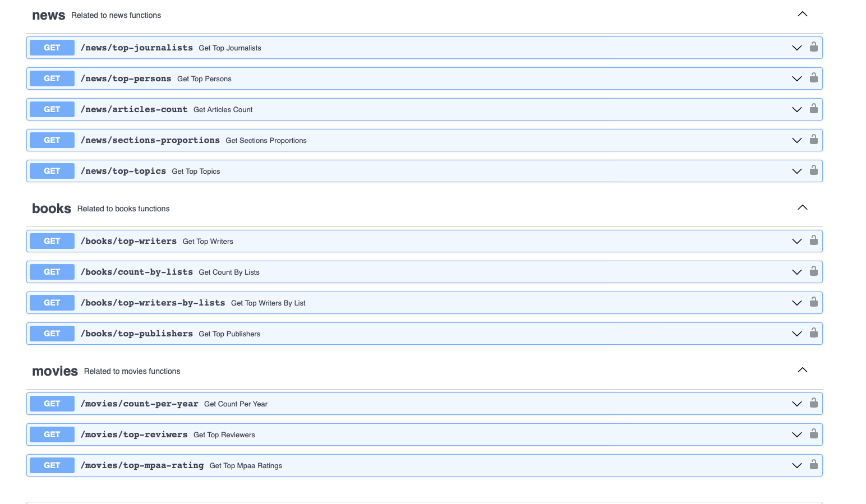Click the 'Get Top Mpaa Ratings' summary text
This screenshot has height=504, width=866.
[246, 466]
